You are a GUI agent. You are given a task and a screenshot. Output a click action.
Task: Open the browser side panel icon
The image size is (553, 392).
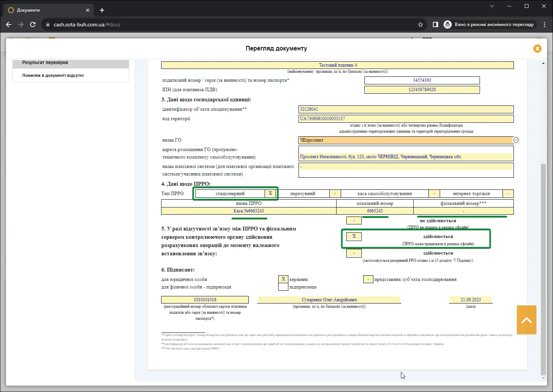pyautogui.click(x=436, y=24)
